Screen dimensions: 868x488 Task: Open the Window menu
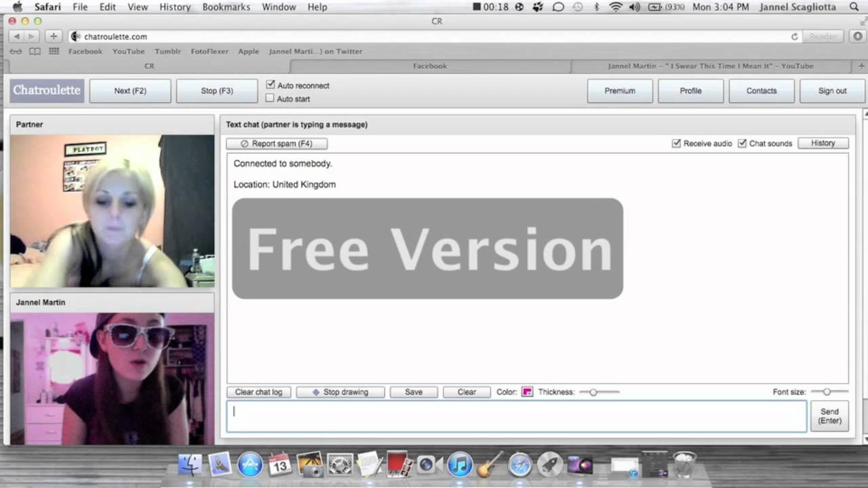[x=279, y=7]
